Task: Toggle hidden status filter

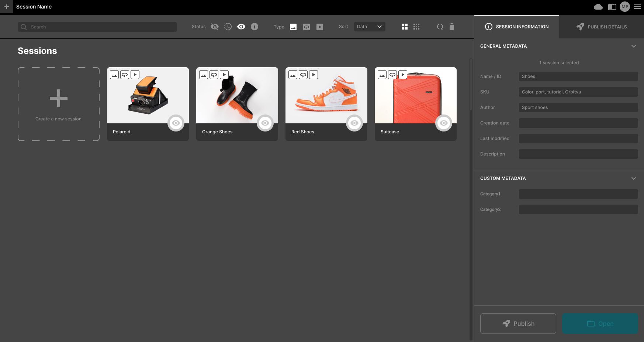Action: [x=215, y=27]
